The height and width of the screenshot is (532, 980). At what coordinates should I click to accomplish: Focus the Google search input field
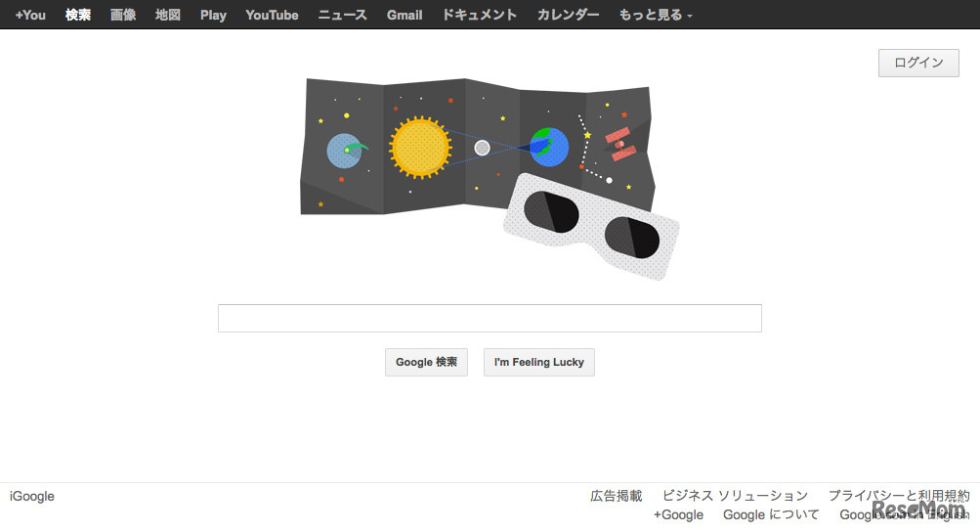click(x=490, y=318)
